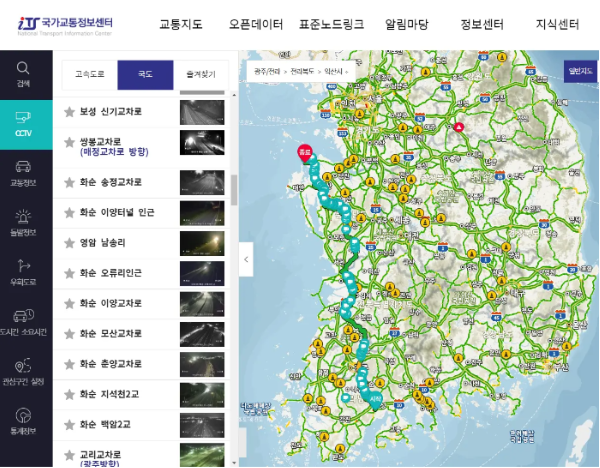Open the 교통지도 menu

coord(181,24)
